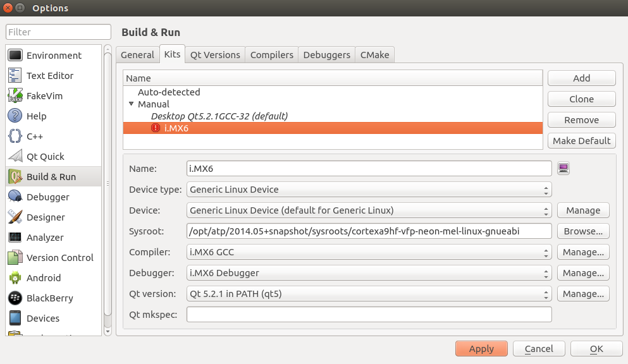Image resolution: width=628 pixels, height=364 pixels.
Task: Switch to the Compilers tab
Action: point(271,55)
